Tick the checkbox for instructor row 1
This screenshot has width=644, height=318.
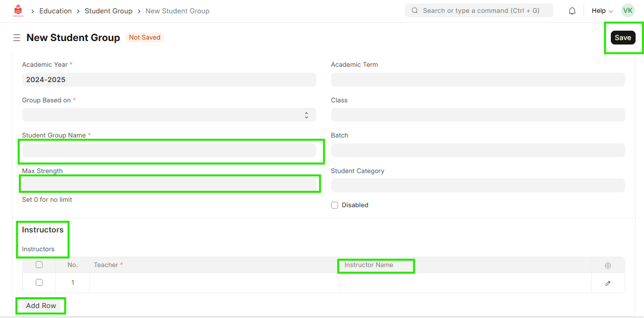pos(39,283)
